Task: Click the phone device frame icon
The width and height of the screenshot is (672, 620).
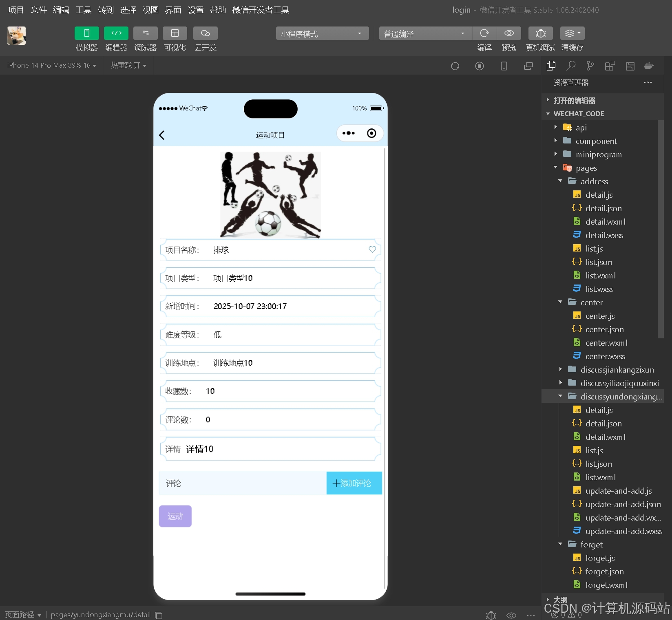Action: [504, 66]
